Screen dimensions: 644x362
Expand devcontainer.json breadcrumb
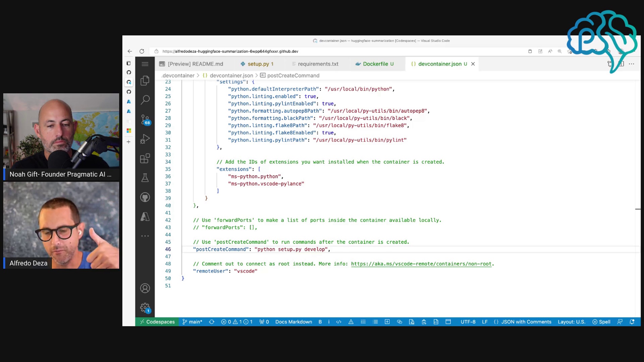228,76
